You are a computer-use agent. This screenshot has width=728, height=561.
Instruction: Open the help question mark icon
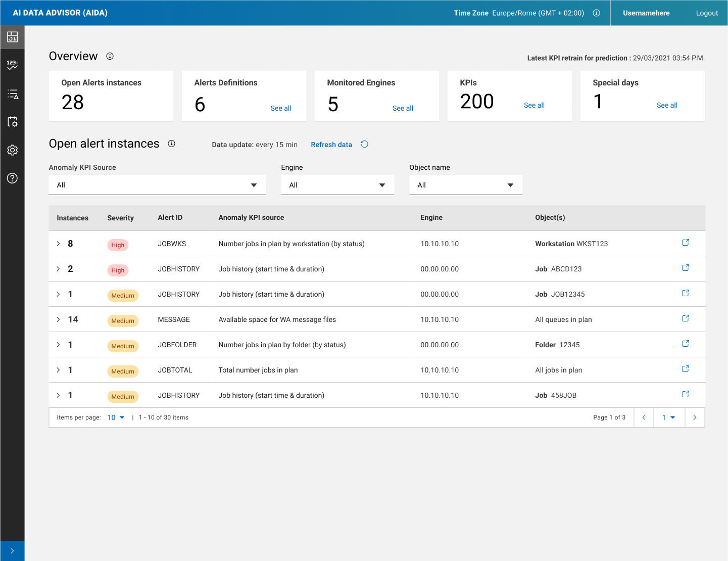(12, 178)
